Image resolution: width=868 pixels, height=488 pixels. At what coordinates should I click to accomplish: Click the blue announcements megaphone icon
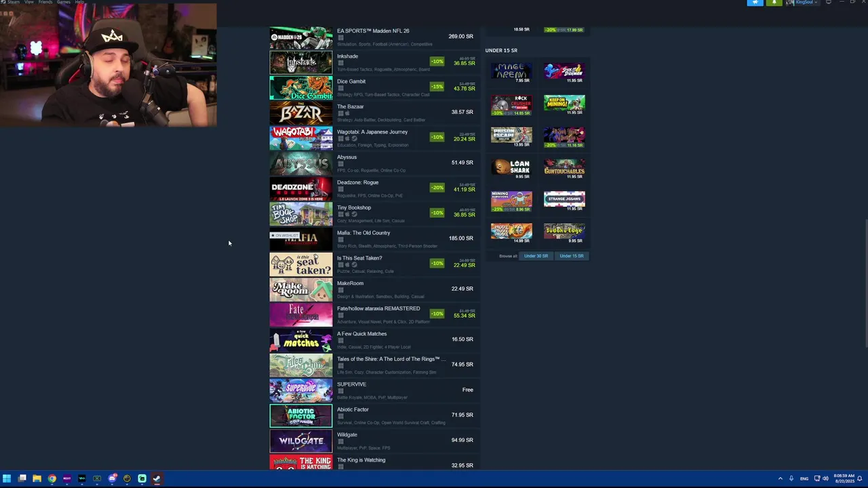coord(755,3)
